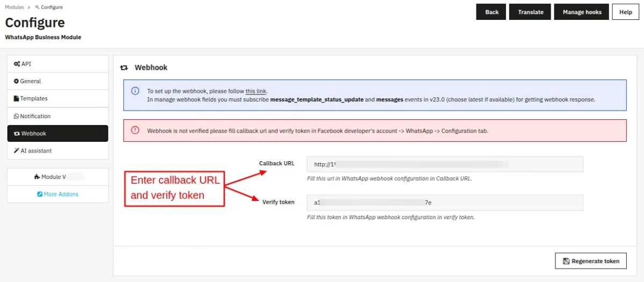Select the Webhook tab
The height and width of the screenshot is (282, 644).
tap(57, 133)
